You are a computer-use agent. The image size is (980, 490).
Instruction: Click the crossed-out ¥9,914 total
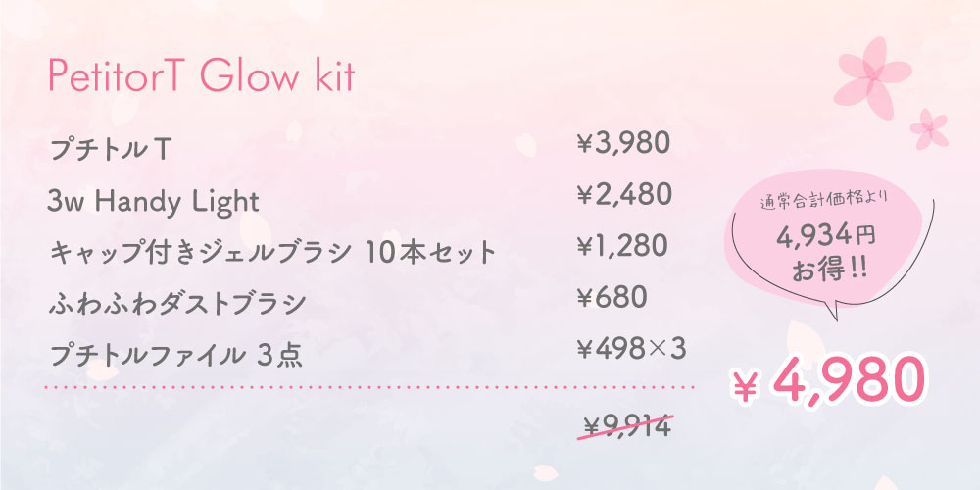(627, 426)
